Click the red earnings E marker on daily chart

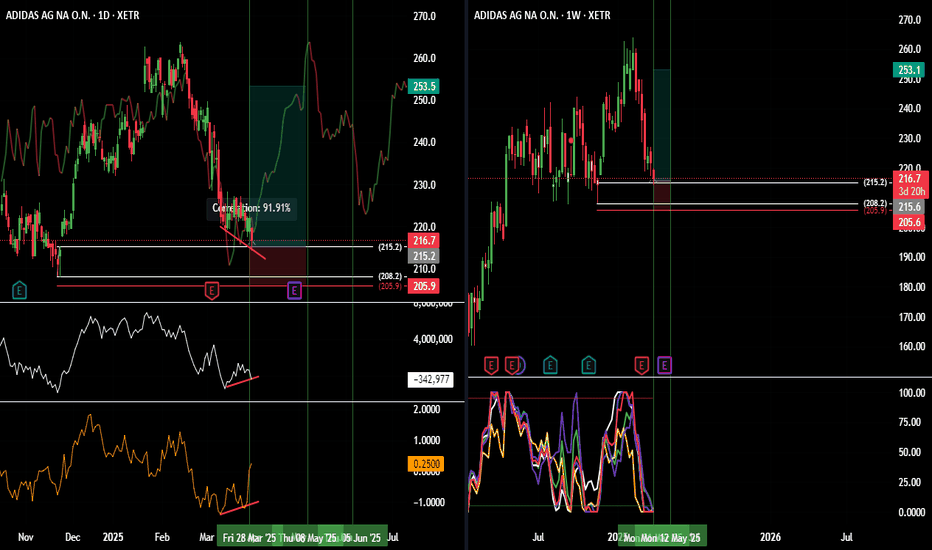point(212,290)
